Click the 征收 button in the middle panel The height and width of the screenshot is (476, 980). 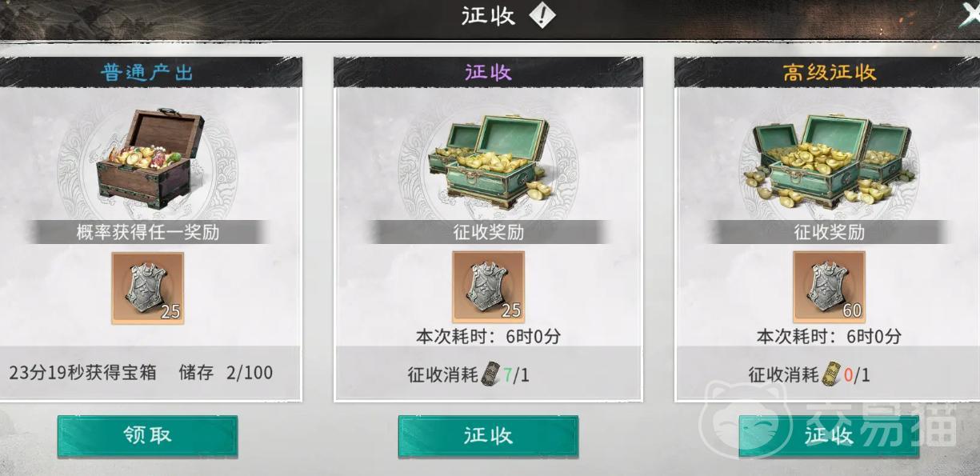pos(489,436)
